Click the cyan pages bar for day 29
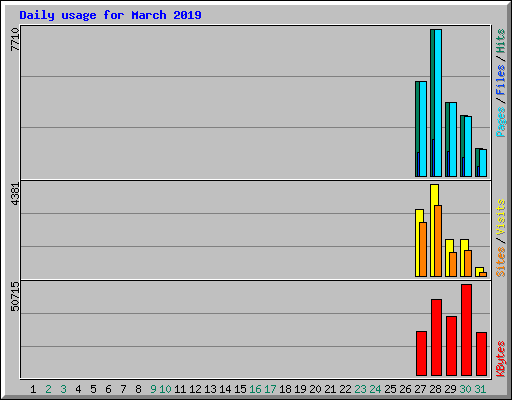This screenshot has height=400, width=512. [453, 140]
